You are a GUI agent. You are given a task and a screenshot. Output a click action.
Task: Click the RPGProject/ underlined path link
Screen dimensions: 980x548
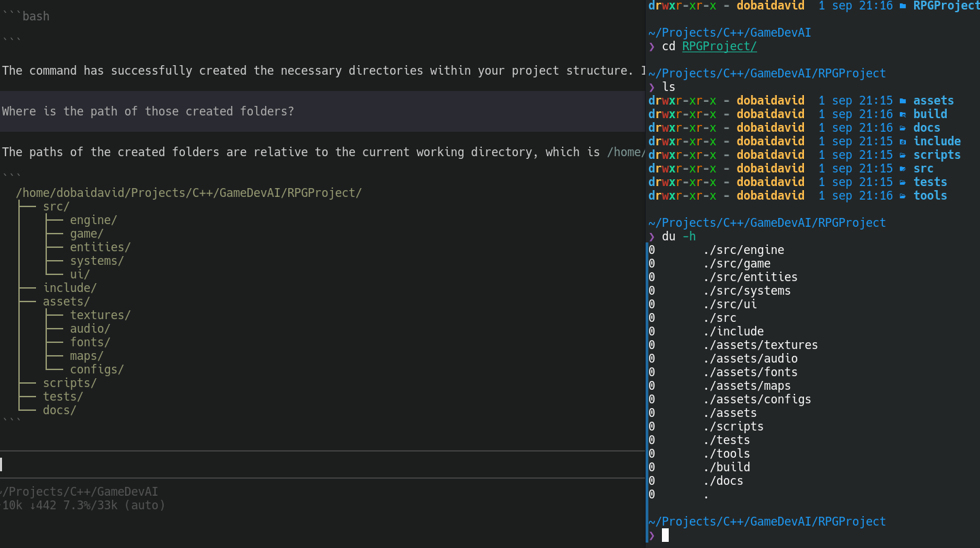pos(719,46)
